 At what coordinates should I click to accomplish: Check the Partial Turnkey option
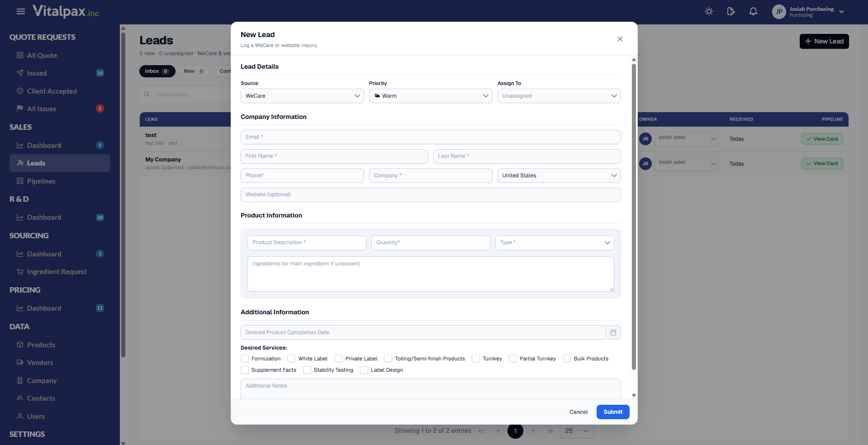513,359
